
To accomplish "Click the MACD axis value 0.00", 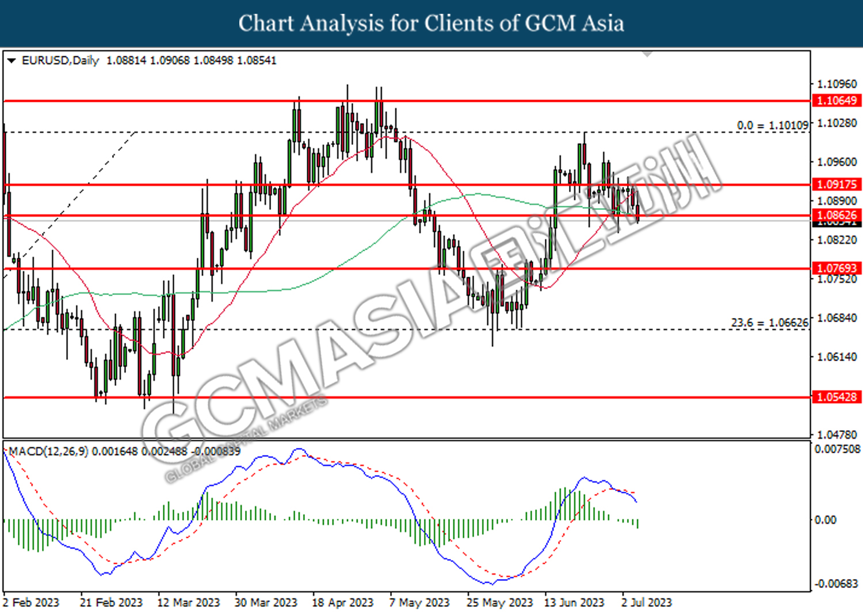I will (826, 520).
